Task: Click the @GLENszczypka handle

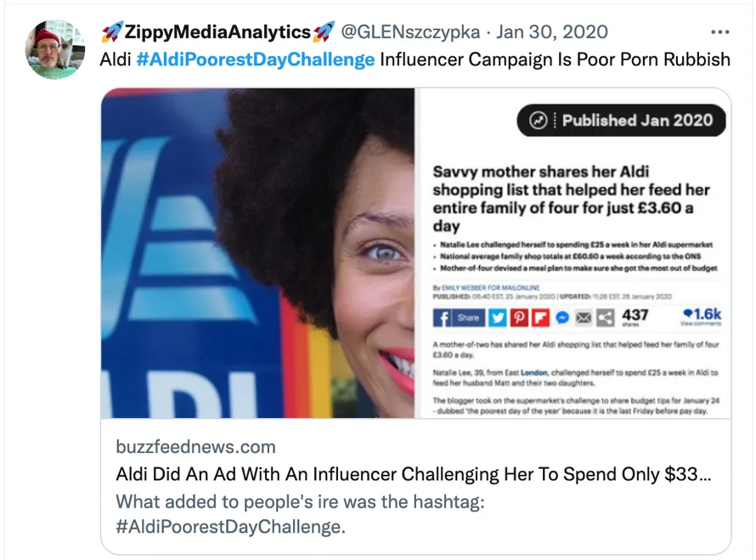Action: pos(411,32)
